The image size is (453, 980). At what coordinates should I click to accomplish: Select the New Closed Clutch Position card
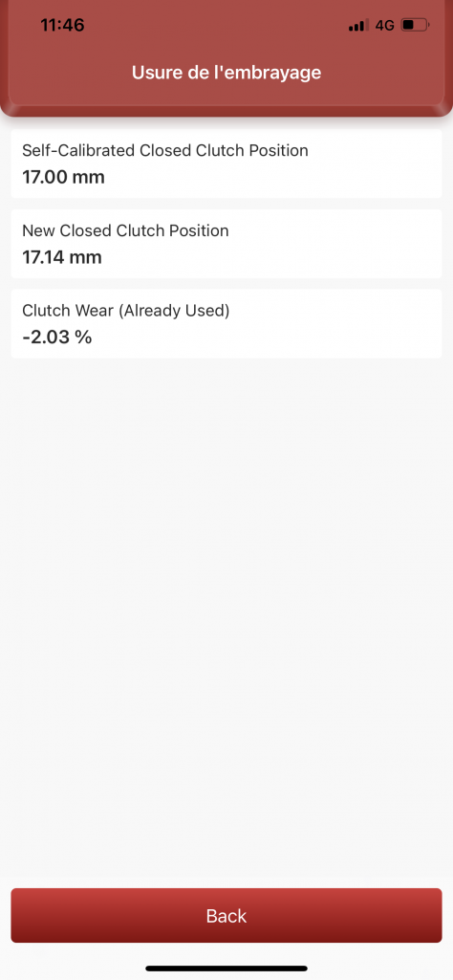pos(226,244)
